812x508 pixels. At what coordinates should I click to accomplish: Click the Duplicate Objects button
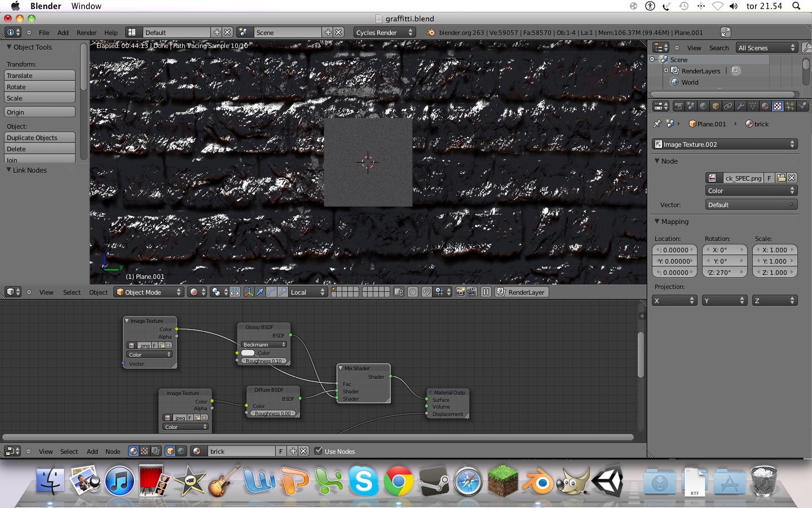click(x=39, y=137)
